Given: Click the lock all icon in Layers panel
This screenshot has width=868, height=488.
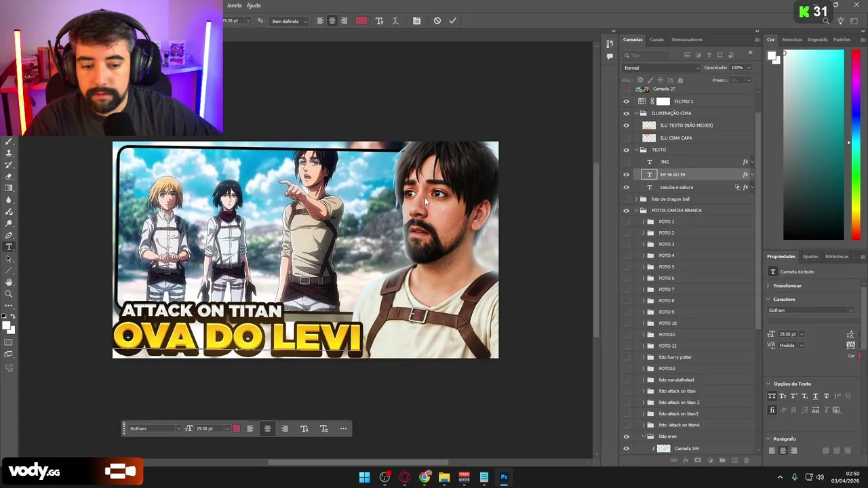Looking at the screenshot, I should coord(680,80).
